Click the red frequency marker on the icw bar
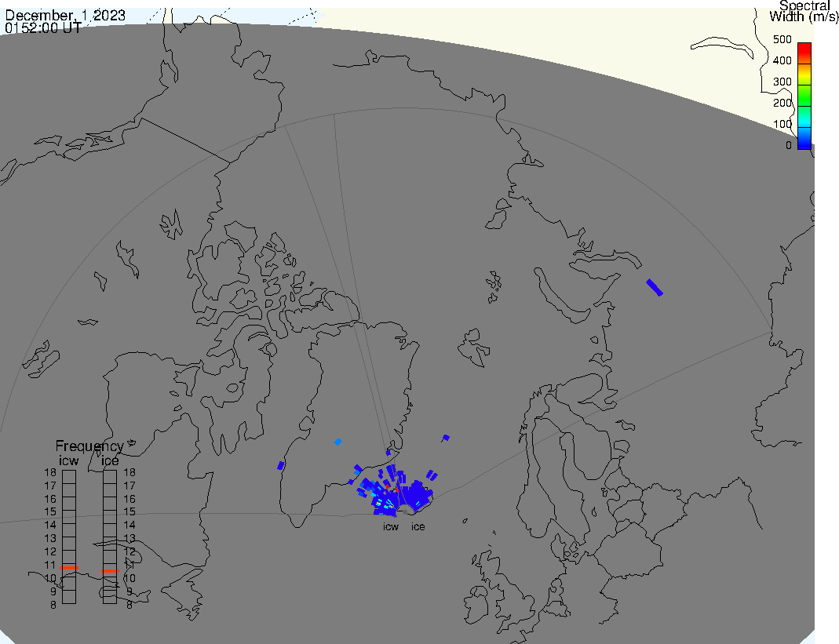Image resolution: width=839 pixels, height=644 pixels. pos(69,567)
